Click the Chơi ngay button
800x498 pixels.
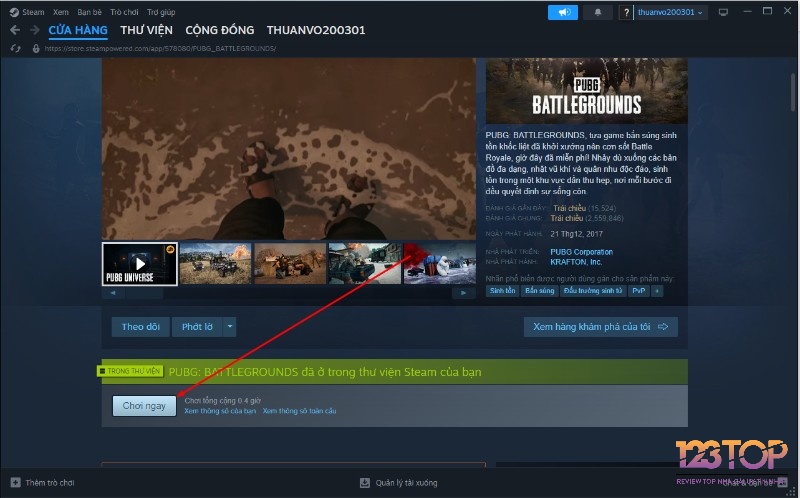[x=144, y=406]
